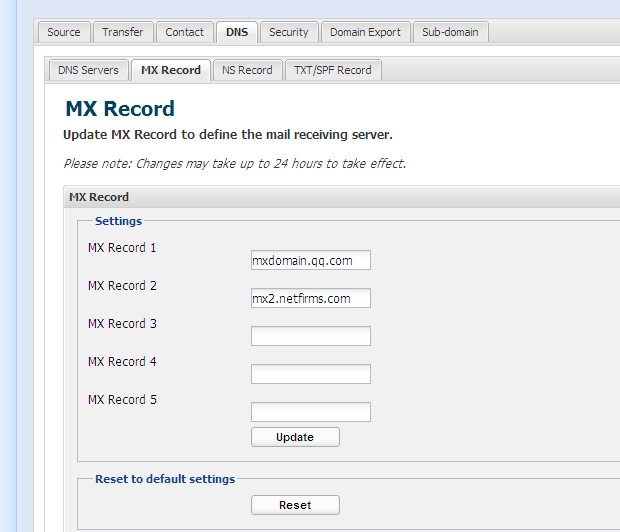Click the Reset to default settings label
The image size is (620, 532).
(x=165, y=479)
